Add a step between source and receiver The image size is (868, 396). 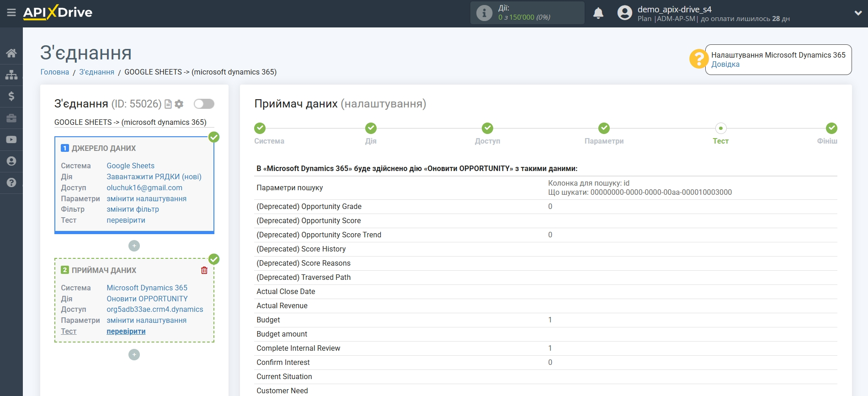(x=134, y=246)
